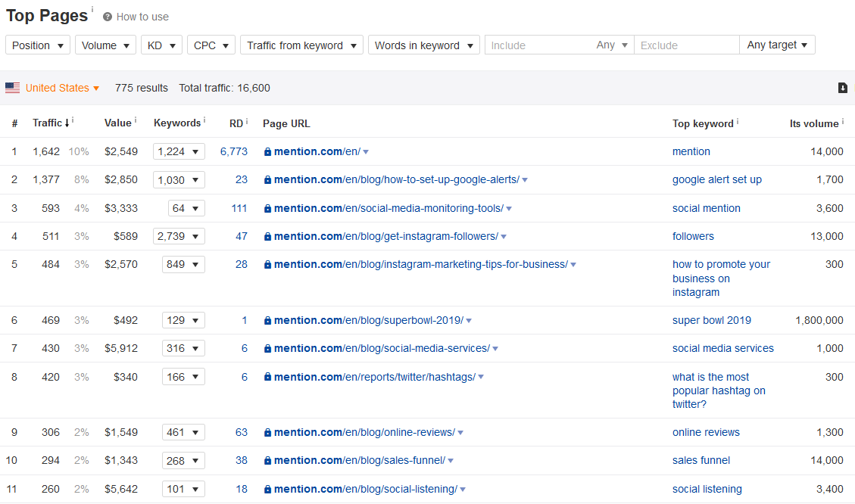Click the RD value 6,773
The image size is (855, 504).
click(x=234, y=151)
